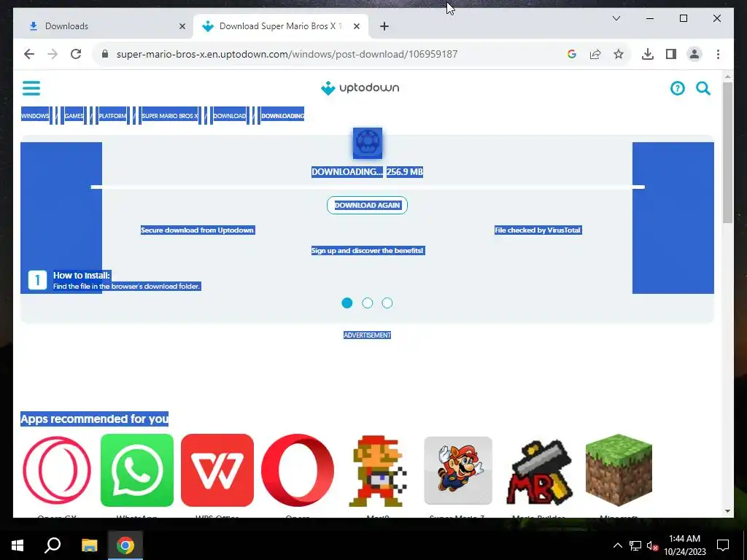The width and height of the screenshot is (747, 560).
Task: Open Chrome three-dot menu
Action: pyautogui.click(x=718, y=54)
